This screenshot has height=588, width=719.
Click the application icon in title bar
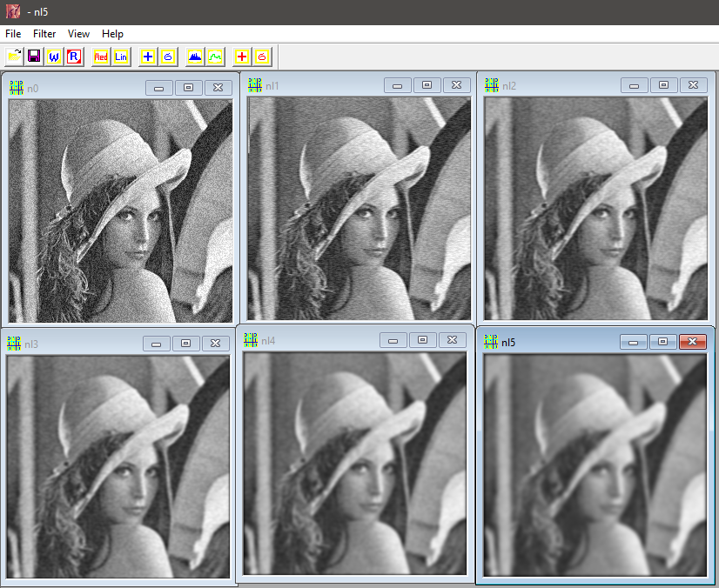pos(13,11)
